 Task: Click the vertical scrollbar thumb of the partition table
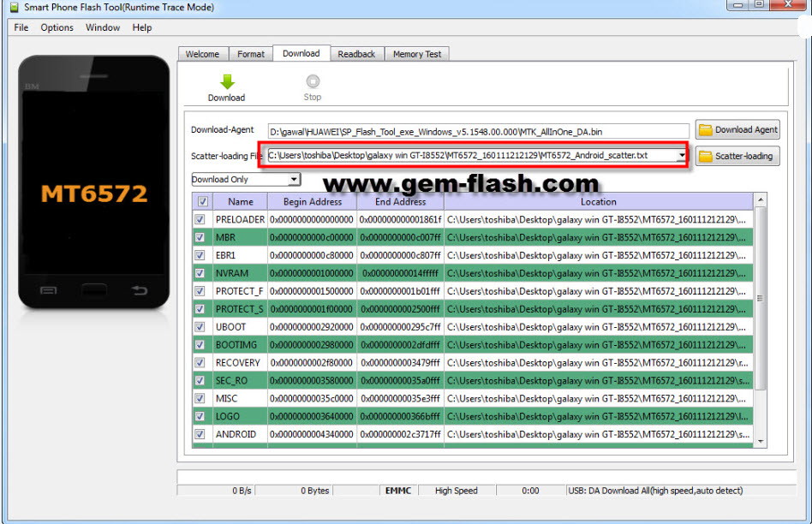(761, 298)
